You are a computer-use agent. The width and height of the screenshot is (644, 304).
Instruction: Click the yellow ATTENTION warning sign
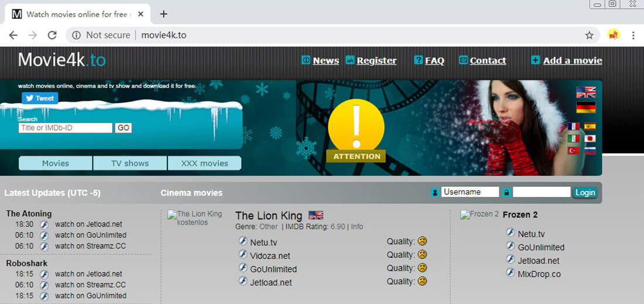[356, 131]
